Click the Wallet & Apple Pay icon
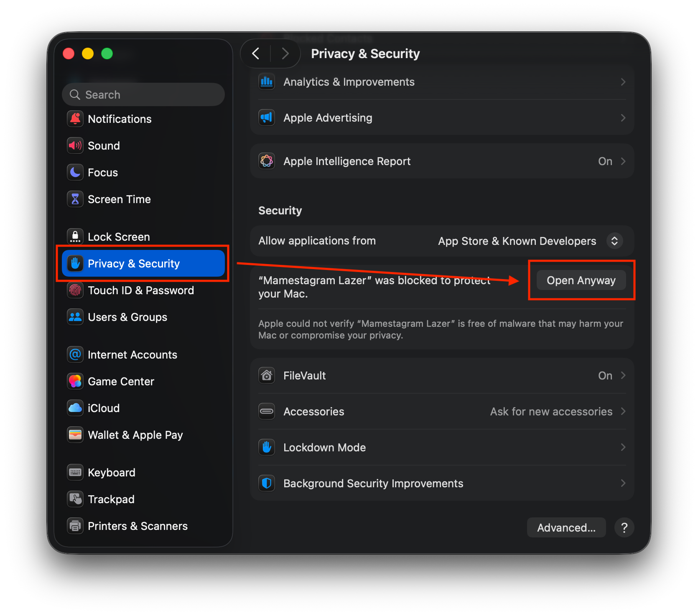698x616 pixels. 75,435
